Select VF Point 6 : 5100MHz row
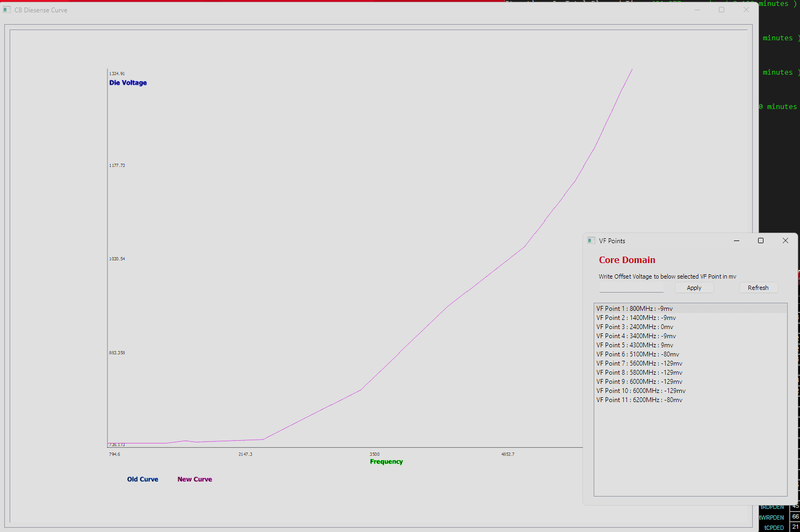This screenshot has width=800, height=532. click(690, 354)
